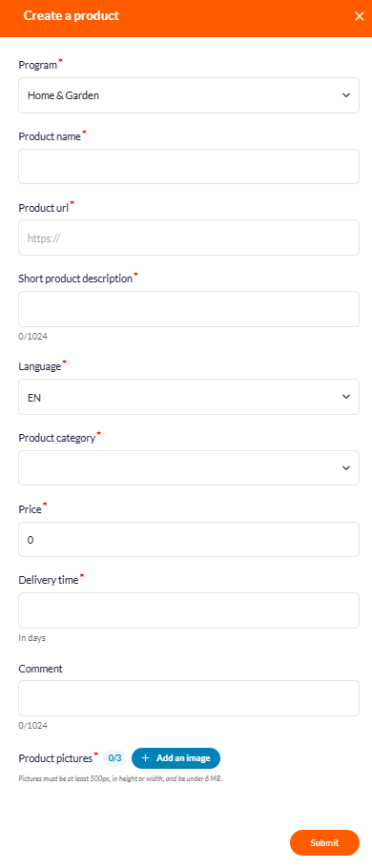
Task: Click the Add an image button
Action: pyautogui.click(x=176, y=758)
